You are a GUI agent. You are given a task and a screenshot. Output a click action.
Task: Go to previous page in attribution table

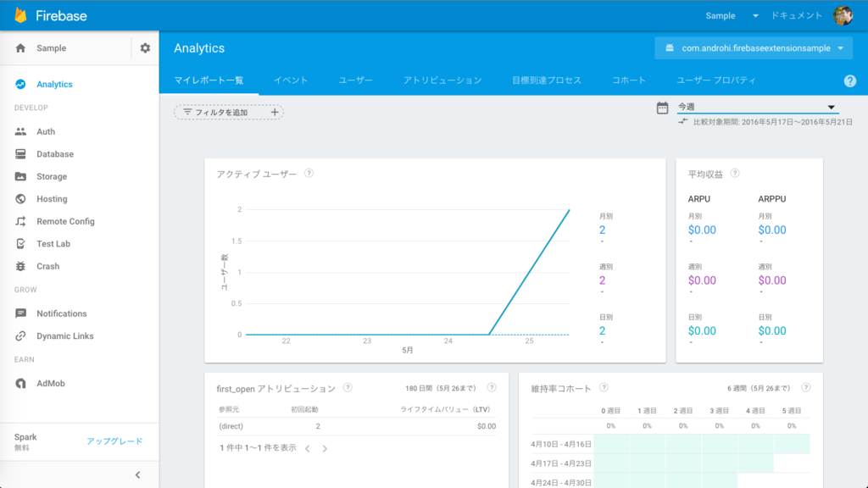(308, 448)
